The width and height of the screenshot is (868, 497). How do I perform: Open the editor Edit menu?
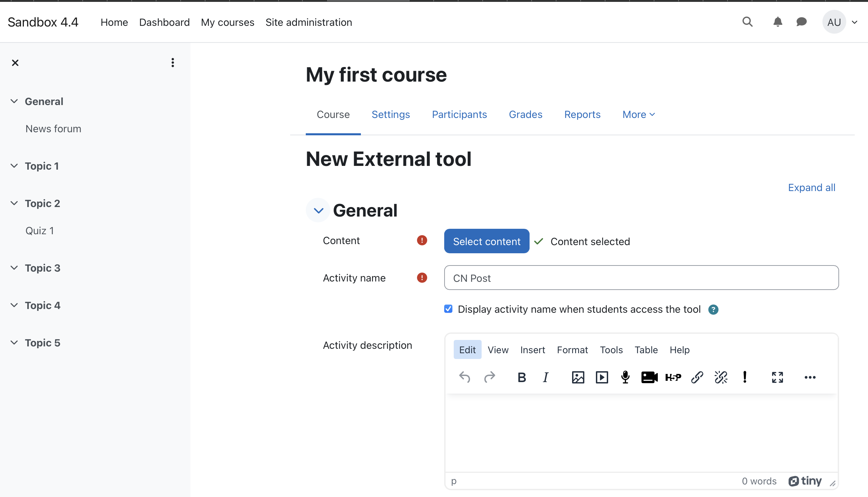pyautogui.click(x=467, y=349)
